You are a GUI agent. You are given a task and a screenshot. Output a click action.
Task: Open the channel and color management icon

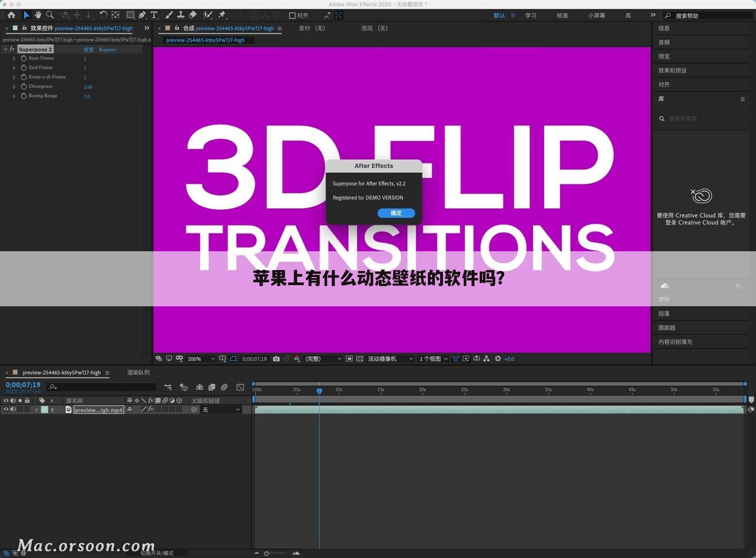[x=297, y=359]
